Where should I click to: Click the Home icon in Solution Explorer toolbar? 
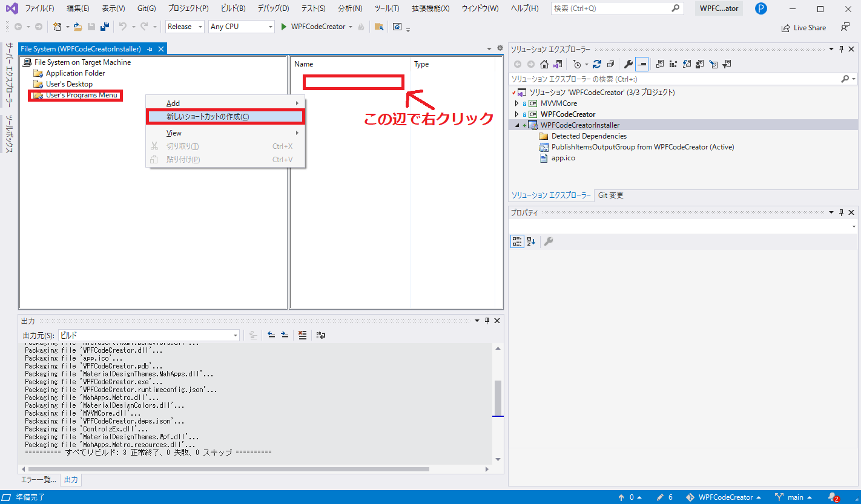tap(544, 64)
